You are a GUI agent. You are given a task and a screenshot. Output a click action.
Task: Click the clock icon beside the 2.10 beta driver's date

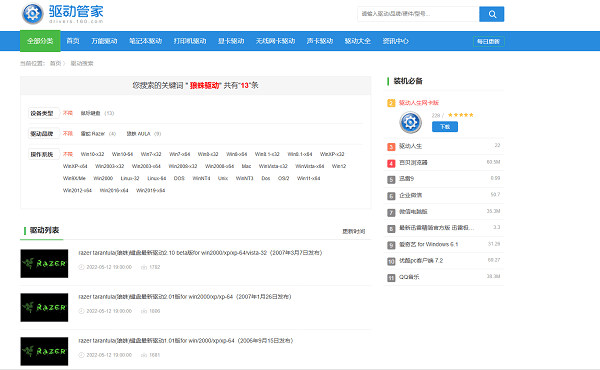tap(81, 267)
